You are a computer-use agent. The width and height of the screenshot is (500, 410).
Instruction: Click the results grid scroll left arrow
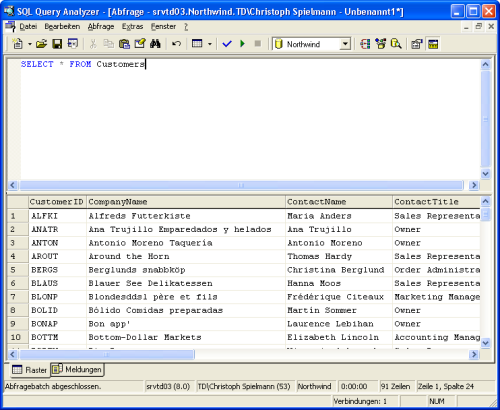[x=13, y=354]
